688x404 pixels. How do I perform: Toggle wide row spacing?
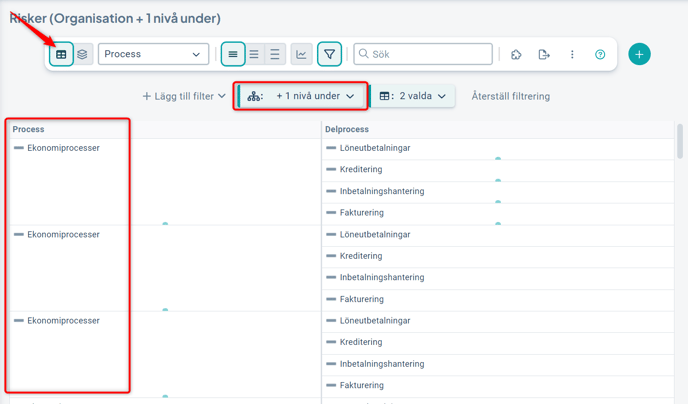[275, 54]
